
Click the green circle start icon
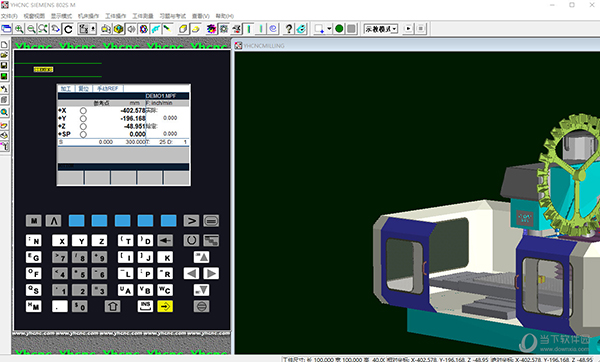tap(339, 29)
